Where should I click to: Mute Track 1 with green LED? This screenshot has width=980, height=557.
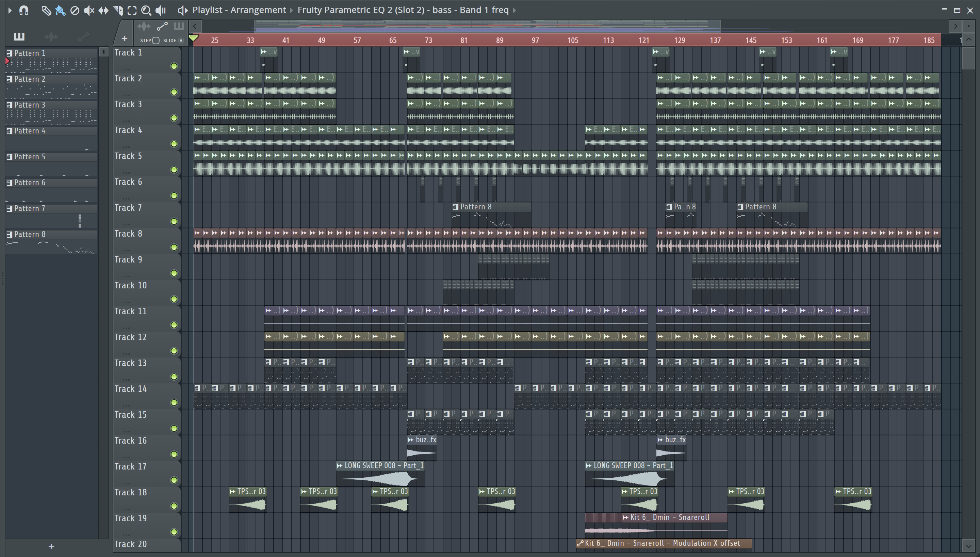174,67
